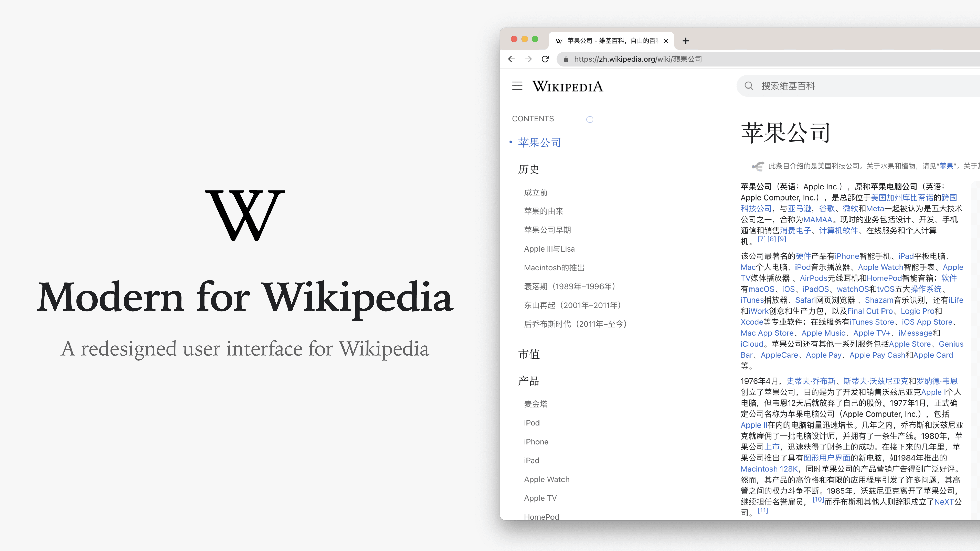
Task: Click the yellow minimize window button
Action: pos(525,39)
